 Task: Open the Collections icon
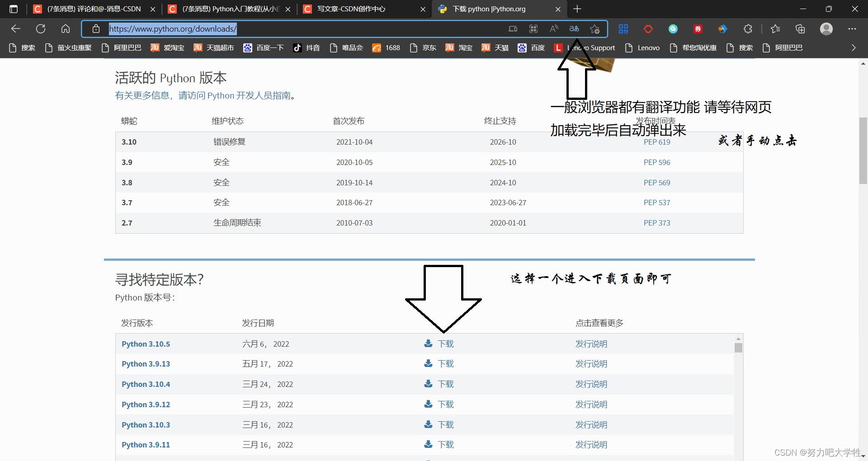(x=800, y=29)
